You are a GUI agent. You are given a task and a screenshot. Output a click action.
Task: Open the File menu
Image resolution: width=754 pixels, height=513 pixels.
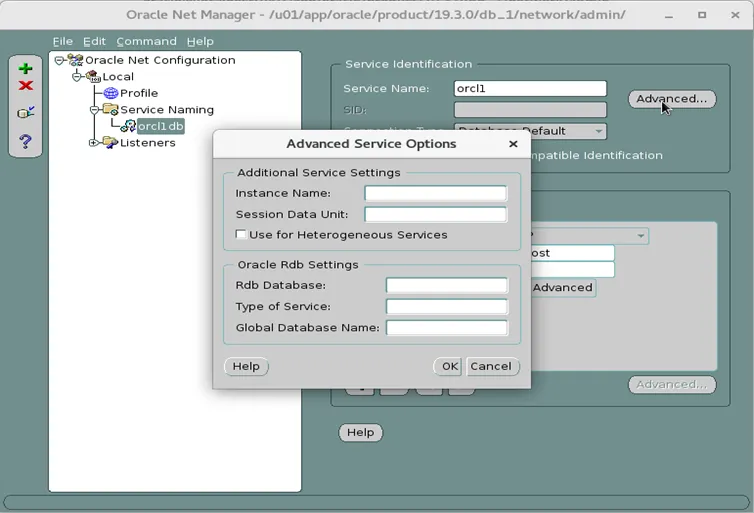[x=63, y=41]
